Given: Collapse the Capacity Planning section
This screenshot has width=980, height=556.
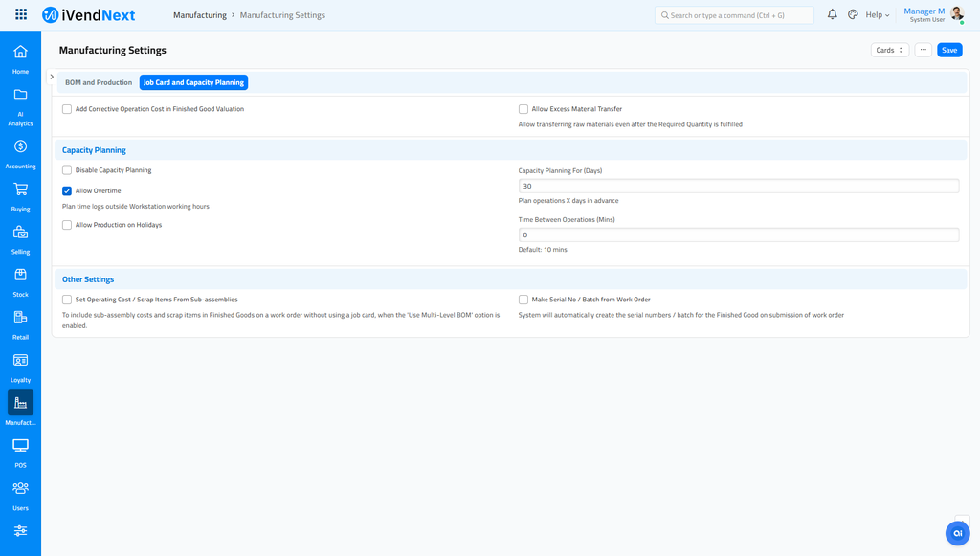Looking at the screenshot, I should [94, 150].
